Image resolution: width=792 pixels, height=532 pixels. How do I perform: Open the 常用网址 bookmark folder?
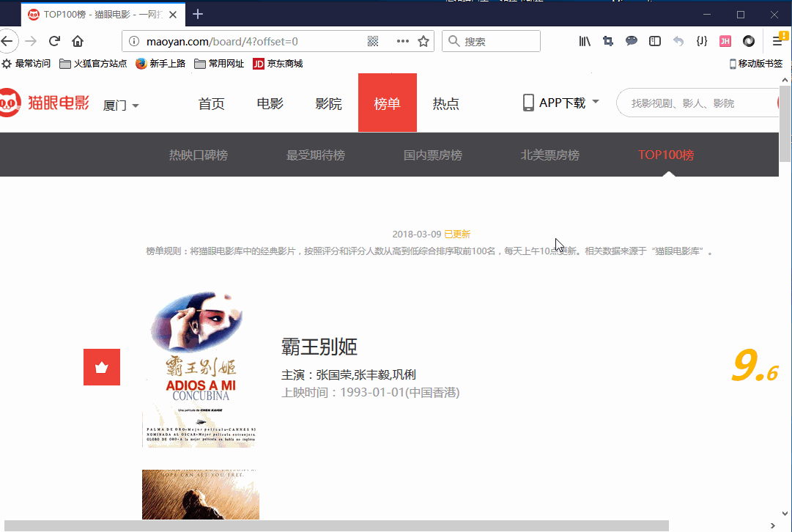coord(219,64)
